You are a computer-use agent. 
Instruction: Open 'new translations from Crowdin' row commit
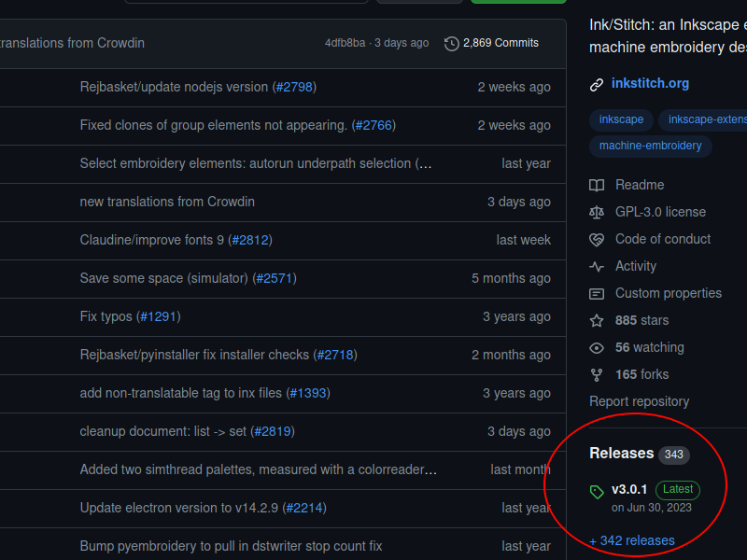[x=167, y=202]
